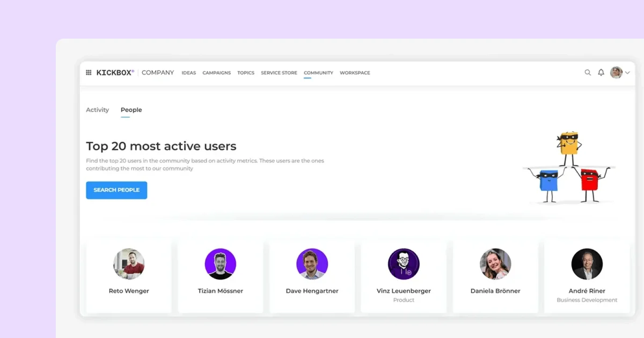Select the People tab
Screen dimensions: 644x338
[x=131, y=109]
